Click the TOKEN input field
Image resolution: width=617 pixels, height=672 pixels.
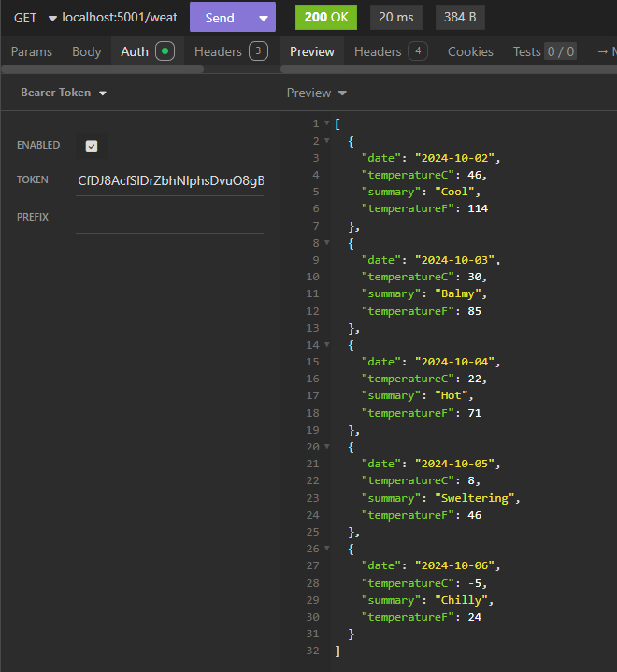pos(170,181)
